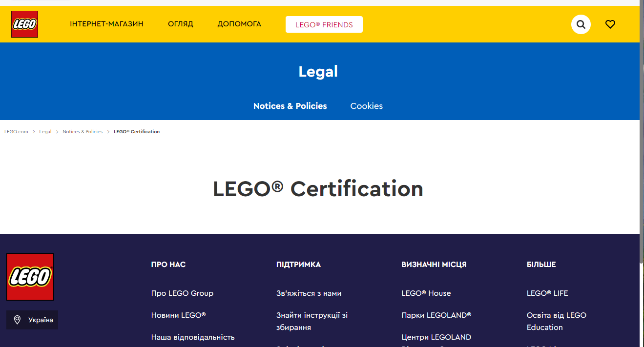Viewport: 644px width, 347px height.
Task: Open the Знайти інструкції зі збирання link
Action: click(x=312, y=321)
